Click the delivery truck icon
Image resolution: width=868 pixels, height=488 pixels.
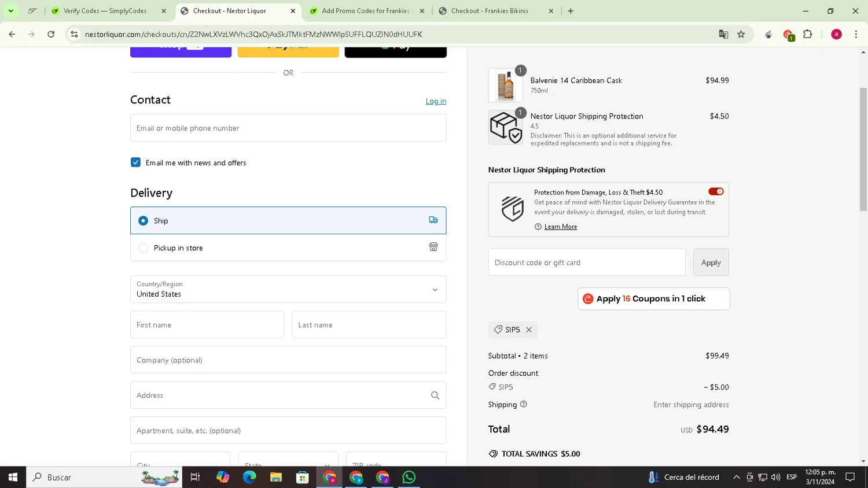click(433, 220)
